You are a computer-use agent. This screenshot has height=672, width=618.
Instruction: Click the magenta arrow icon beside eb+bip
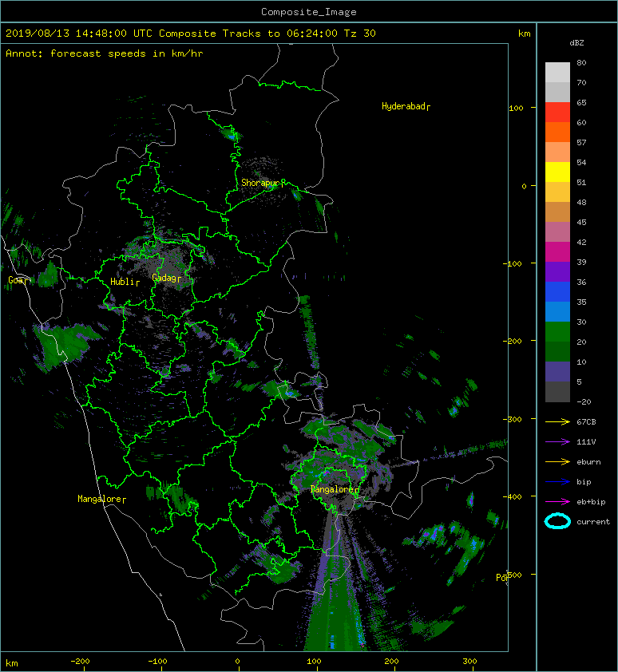pyautogui.click(x=557, y=501)
